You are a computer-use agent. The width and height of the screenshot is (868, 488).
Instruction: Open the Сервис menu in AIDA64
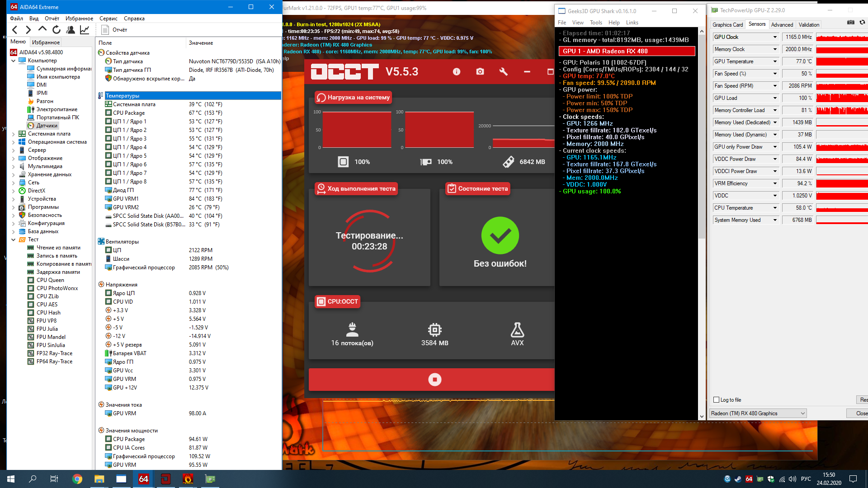[x=108, y=19]
